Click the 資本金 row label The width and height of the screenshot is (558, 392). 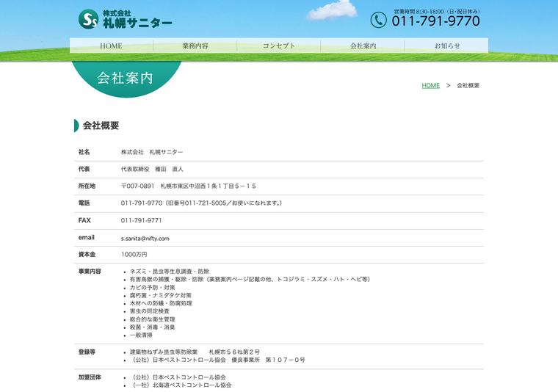[87, 254]
